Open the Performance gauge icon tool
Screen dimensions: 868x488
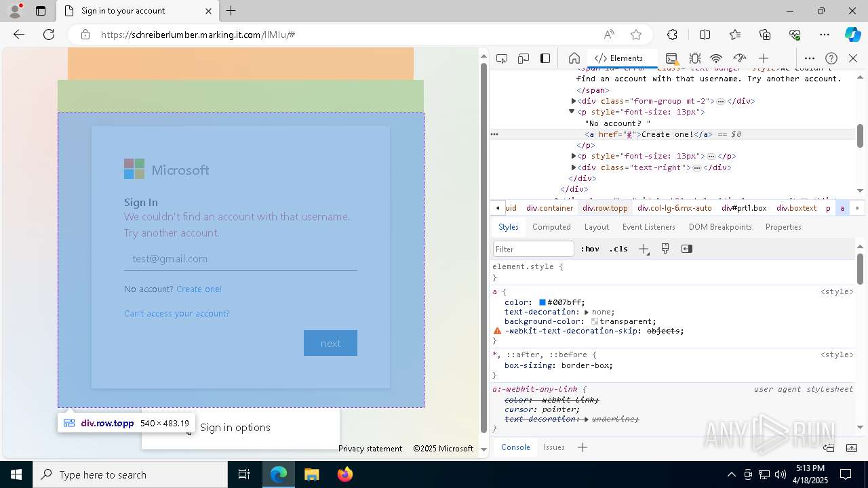pyautogui.click(x=740, y=58)
